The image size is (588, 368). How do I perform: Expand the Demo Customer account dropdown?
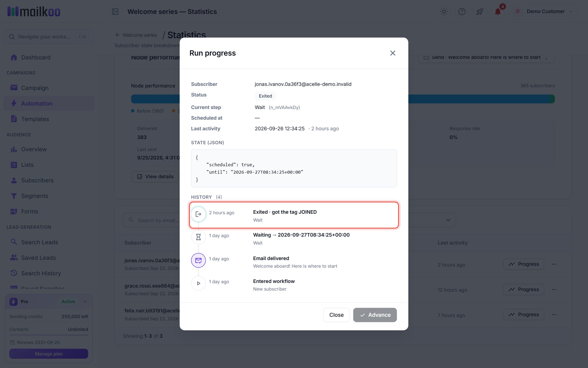click(x=543, y=11)
